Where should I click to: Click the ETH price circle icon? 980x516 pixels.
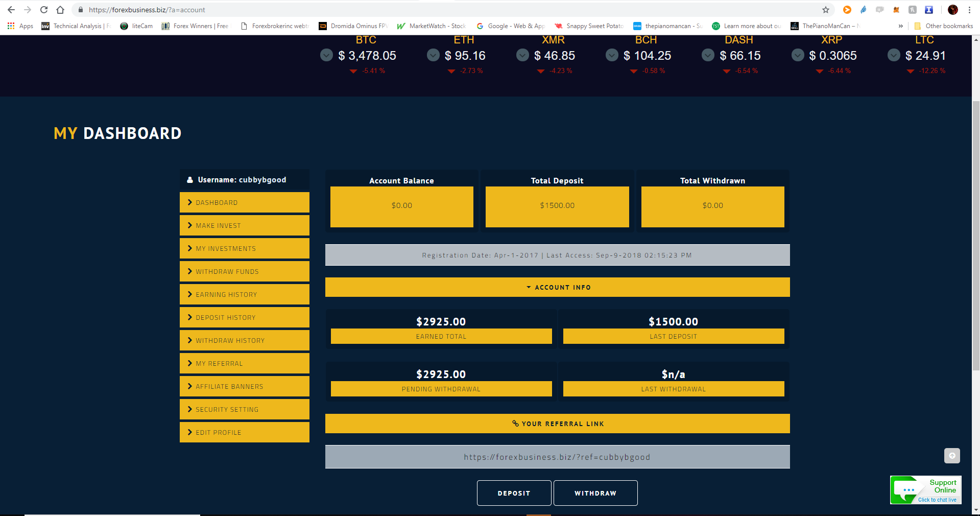(x=433, y=55)
